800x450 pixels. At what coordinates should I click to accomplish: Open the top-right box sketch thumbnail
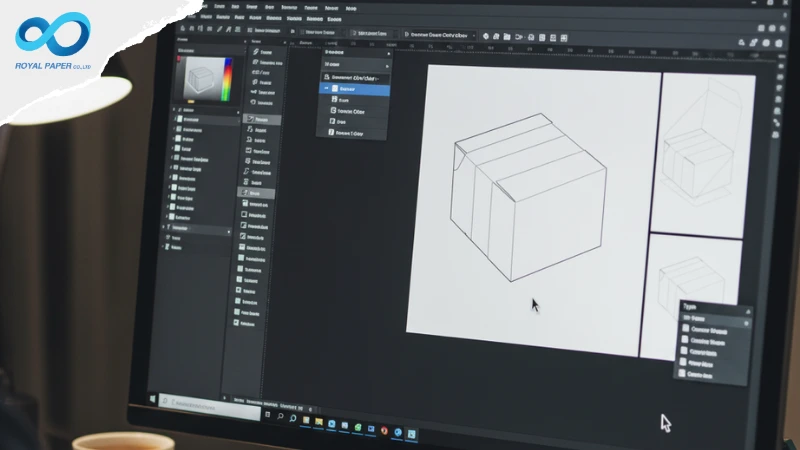tap(700, 150)
